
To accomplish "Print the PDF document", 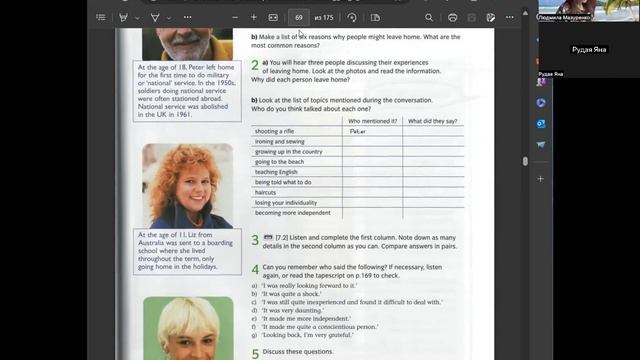I will click(452, 18).
